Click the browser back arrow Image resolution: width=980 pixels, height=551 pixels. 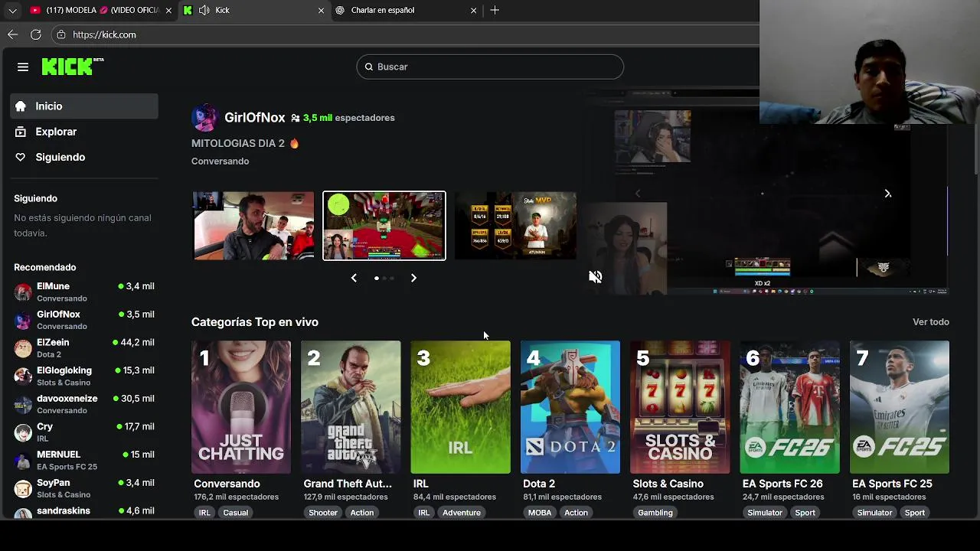point(12,34)
